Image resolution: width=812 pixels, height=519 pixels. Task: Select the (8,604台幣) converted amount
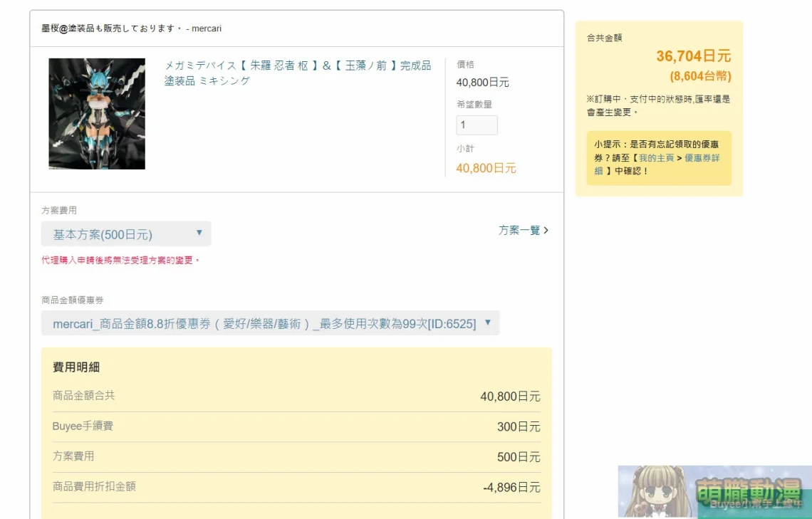tap(700, 77)
